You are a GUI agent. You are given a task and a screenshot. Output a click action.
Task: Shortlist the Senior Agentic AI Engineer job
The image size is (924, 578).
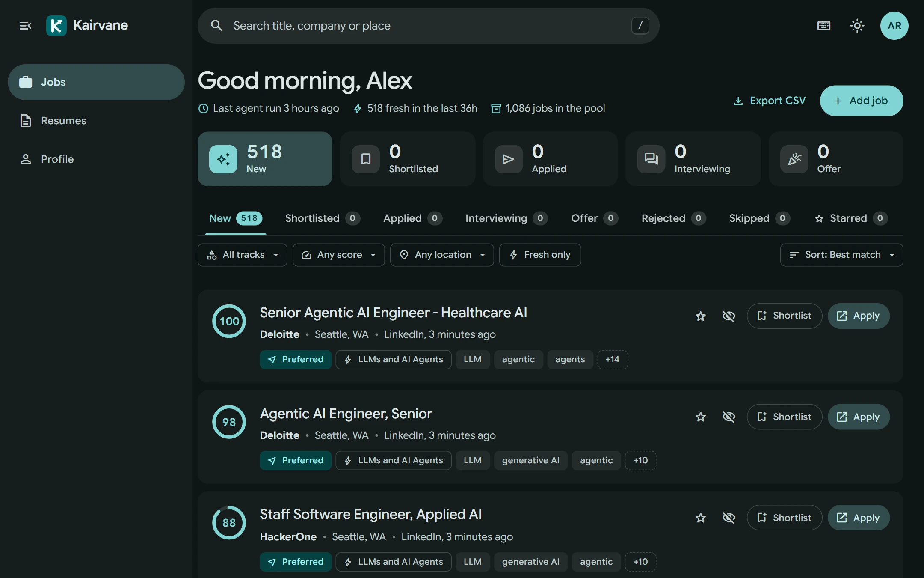pos(785,316)
